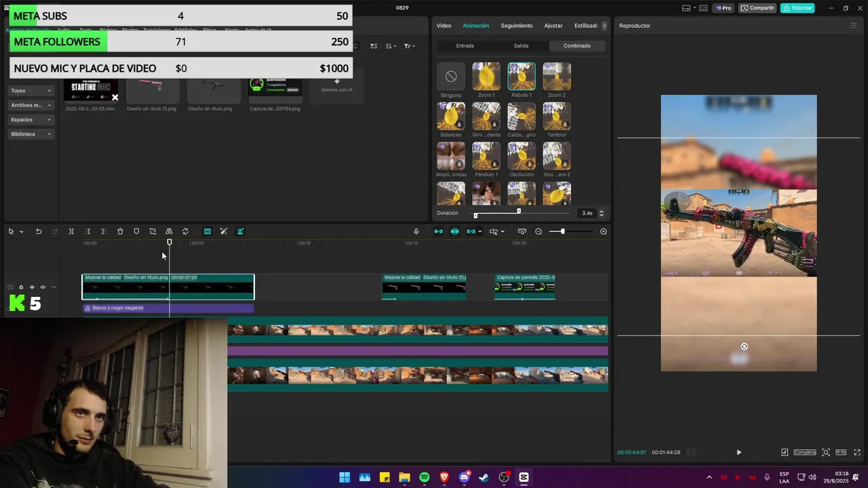Click the delete-right trim tool
The image size is (868, 488).
104,232
